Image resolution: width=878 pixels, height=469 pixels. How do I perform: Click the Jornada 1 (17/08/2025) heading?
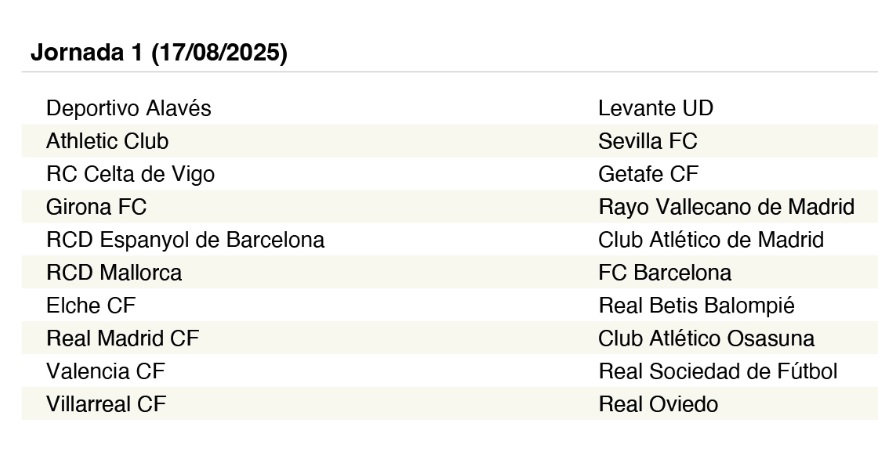pos(159,53)
